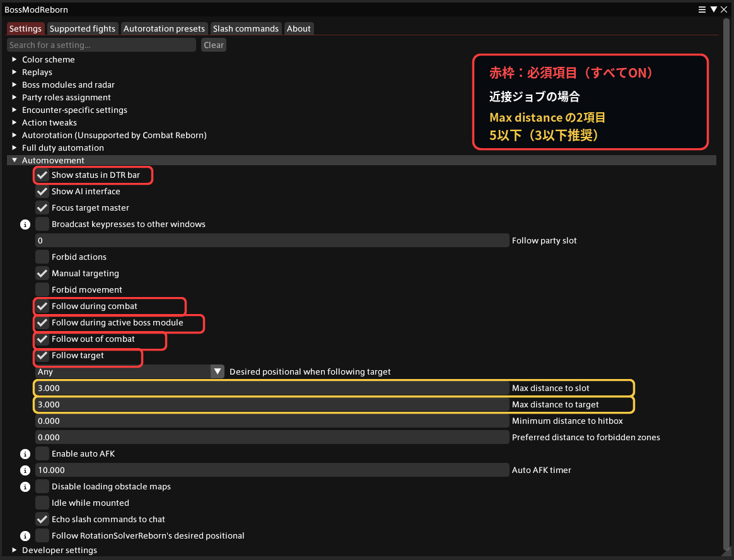The width and height of the screenshot is (734, 560).
Task: Expand Full duty automation section
Action: pyautogui.click(x=14, y=148)
